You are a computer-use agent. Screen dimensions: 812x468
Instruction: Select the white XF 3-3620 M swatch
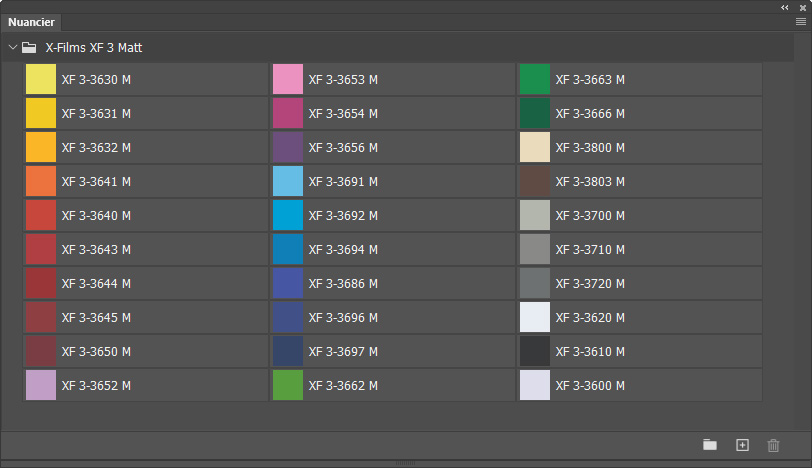coord(535,317)
